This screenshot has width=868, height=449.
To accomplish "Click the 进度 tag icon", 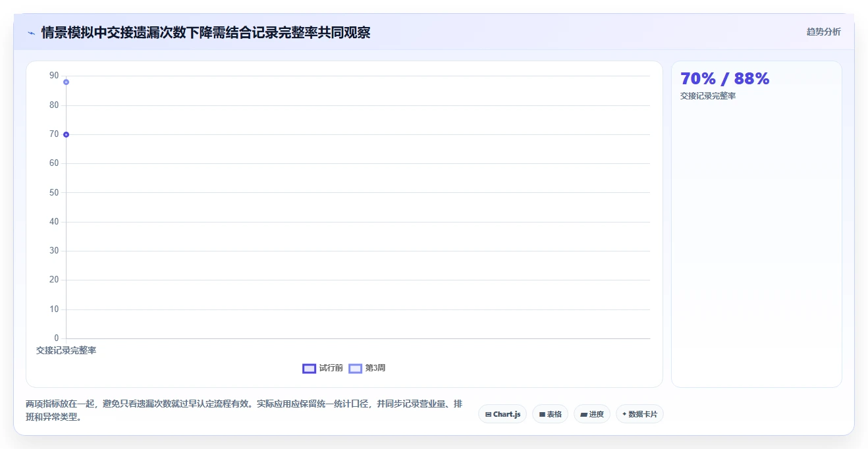I will (583, 414).
